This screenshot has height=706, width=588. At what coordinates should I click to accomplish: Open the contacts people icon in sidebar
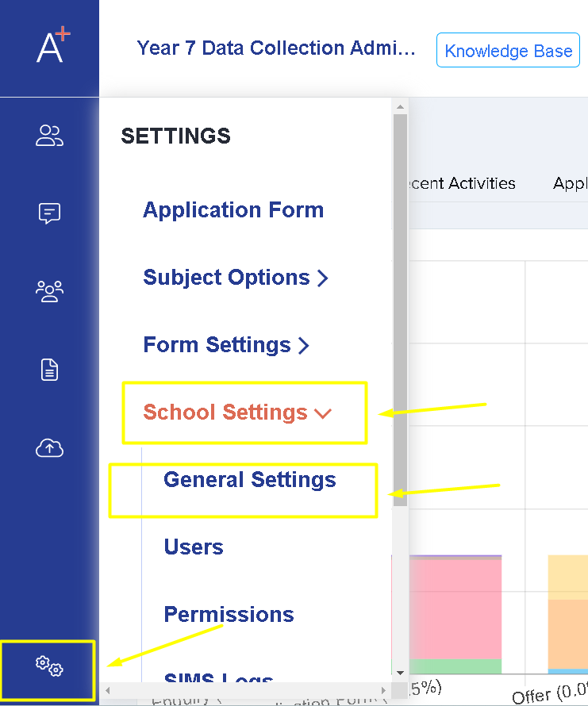coord(49,136)
